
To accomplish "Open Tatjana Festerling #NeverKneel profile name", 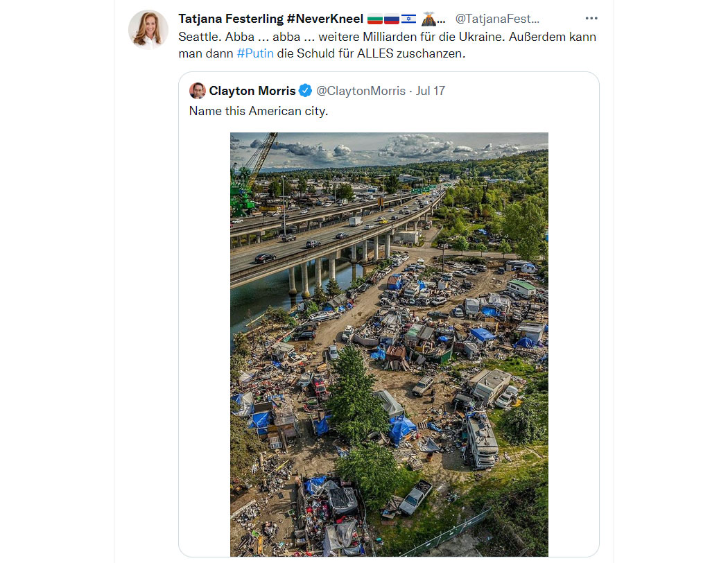I will tap(270, 19).
